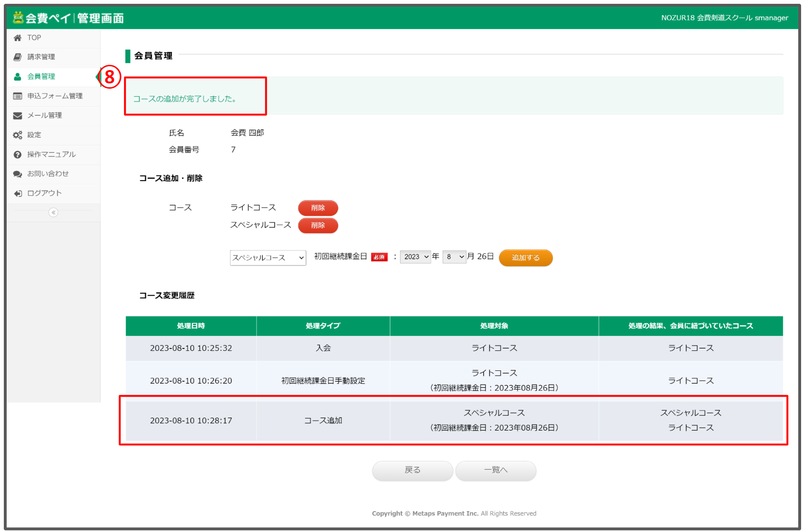
Task: Click the 一覧へ button
Action: click(496, 470)
